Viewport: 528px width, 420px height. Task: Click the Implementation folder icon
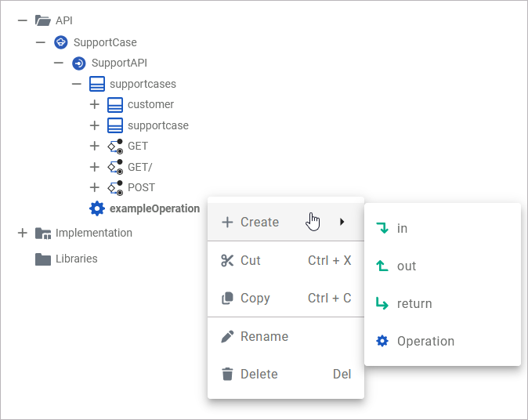coord(43,233)
